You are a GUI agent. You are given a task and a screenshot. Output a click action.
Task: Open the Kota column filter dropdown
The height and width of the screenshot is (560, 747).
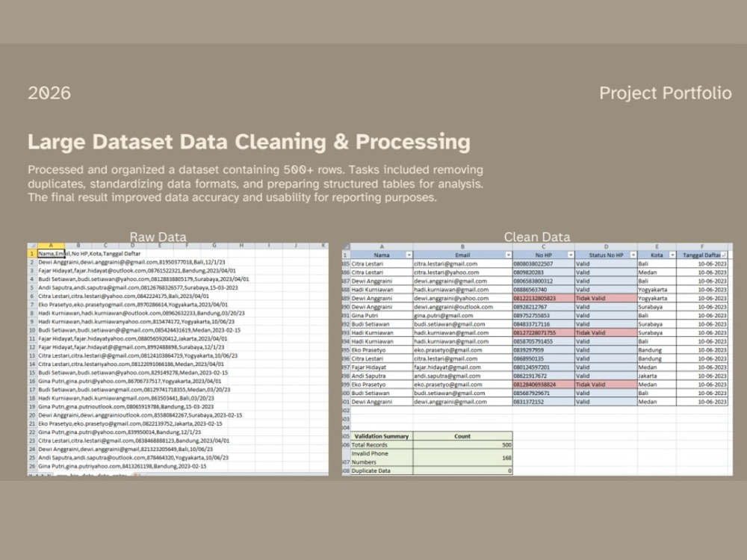click(672, 255)
